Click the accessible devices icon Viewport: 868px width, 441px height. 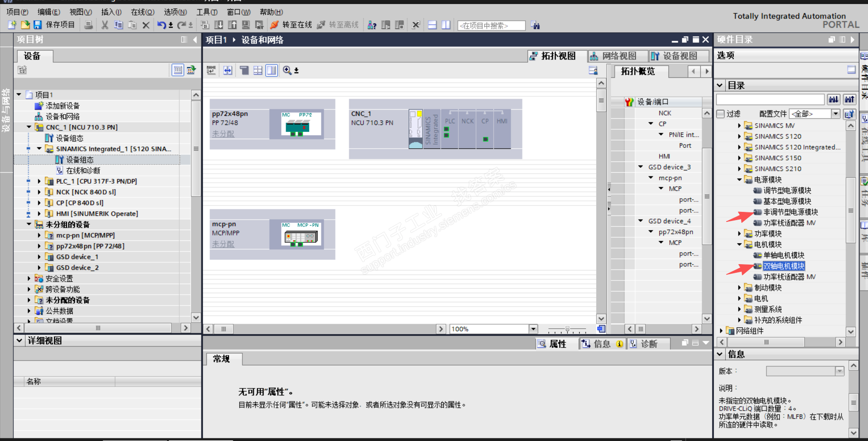(x=372, y=25)
